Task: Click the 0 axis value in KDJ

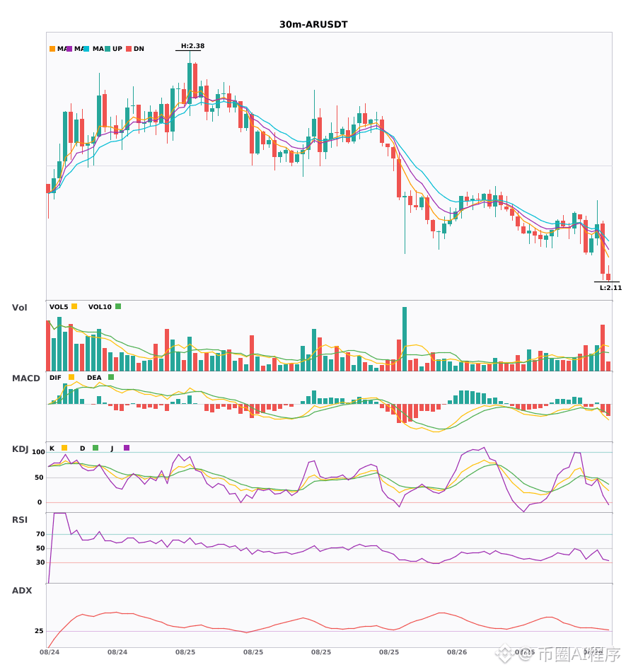Action: point(40,502)
